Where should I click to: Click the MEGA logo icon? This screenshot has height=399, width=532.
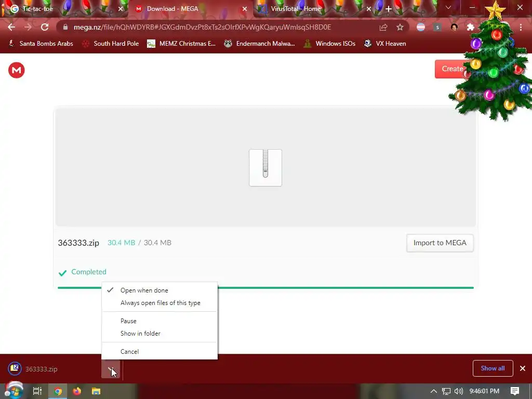pyautogui.click(x=16, y=70)
